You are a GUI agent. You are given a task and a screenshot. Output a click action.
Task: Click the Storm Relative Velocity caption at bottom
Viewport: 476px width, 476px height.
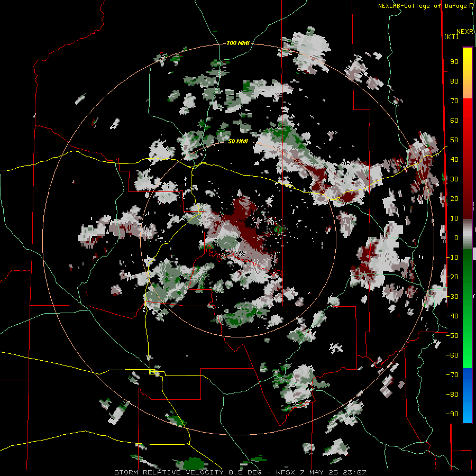point(240,472)
